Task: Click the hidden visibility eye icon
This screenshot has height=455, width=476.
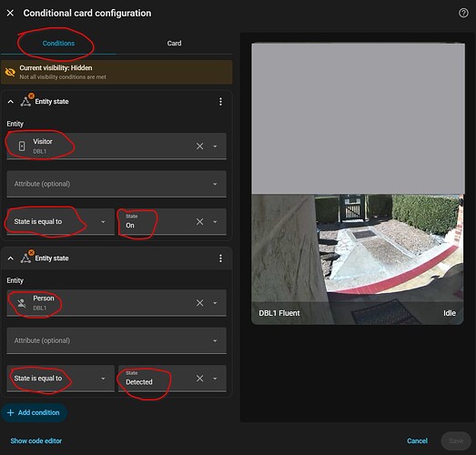Action: (x=10, y=72)
